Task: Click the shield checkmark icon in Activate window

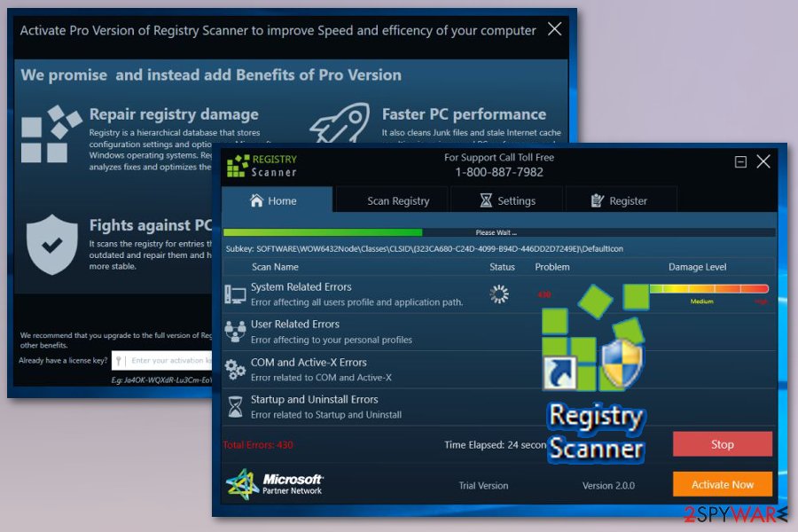Action: point(52,245)
